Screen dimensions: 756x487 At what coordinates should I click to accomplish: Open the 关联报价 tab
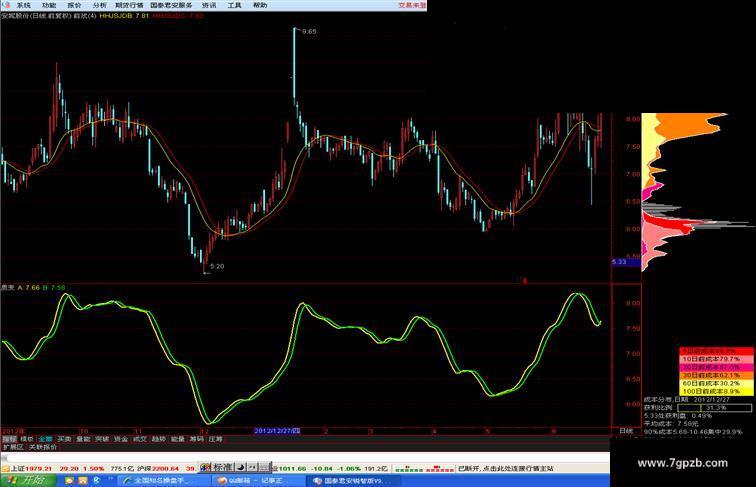[43, 447]
